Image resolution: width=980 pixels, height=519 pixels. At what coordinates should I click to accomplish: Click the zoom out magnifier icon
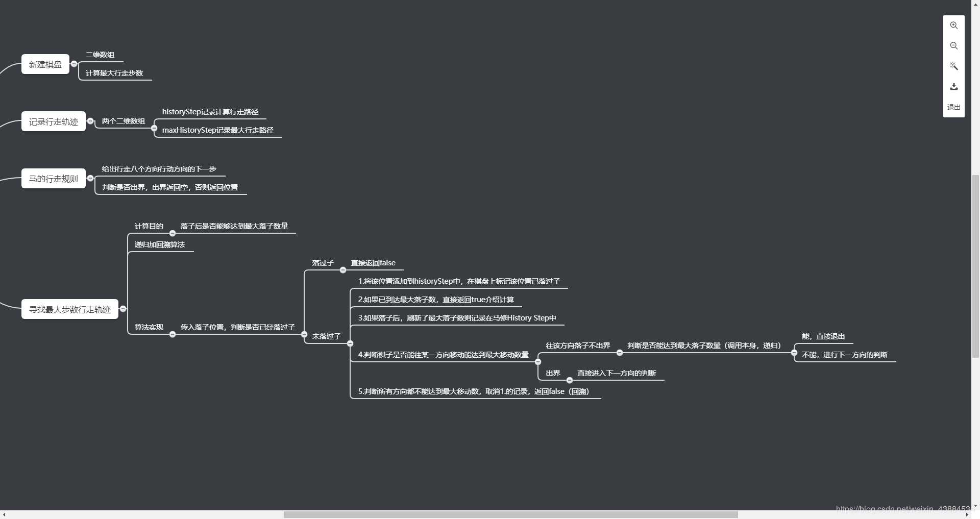pos(953,46)
